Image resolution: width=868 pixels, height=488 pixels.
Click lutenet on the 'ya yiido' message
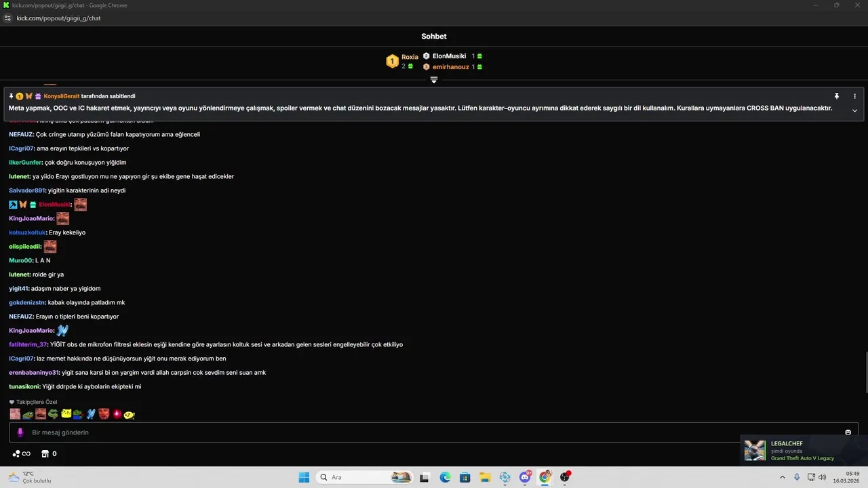coord(19,176)
